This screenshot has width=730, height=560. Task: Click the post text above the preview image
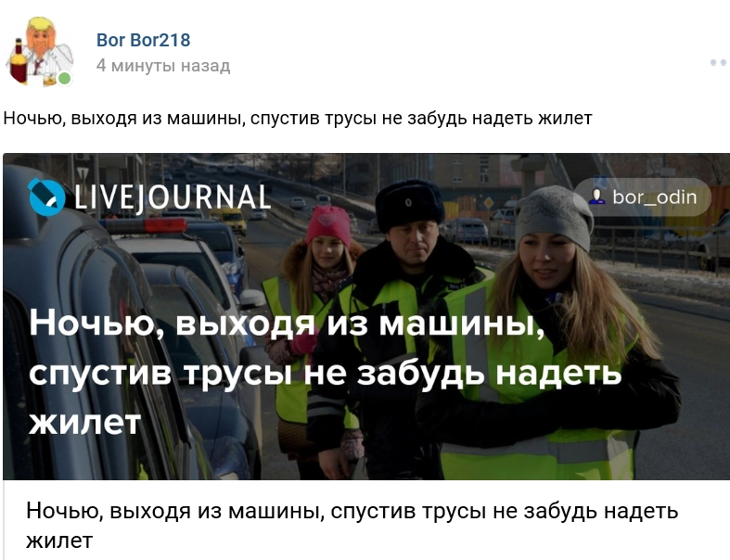tap(298, 119)
